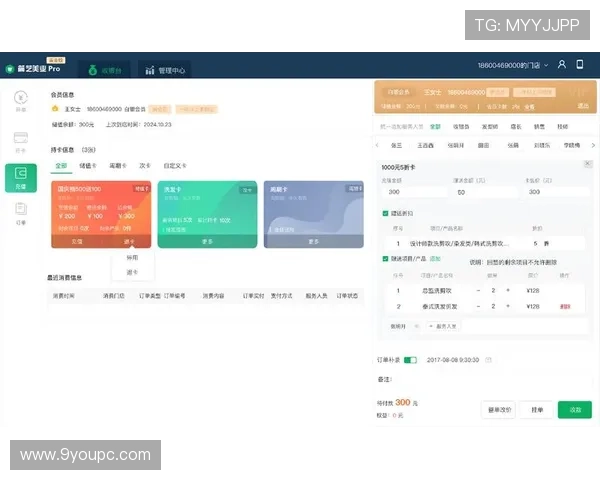Screen dimensions: 600x480
Task: Filter staff by 发型师 role
Action: [490, 127]
